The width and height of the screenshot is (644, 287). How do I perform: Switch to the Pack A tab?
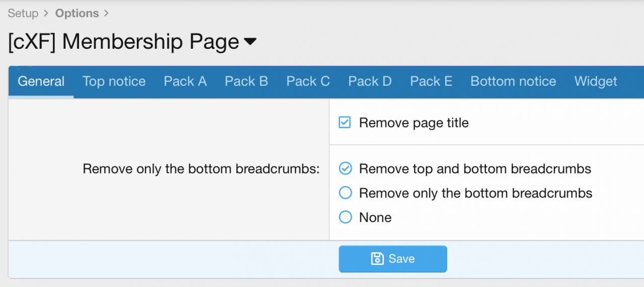(x=185, y=81)
